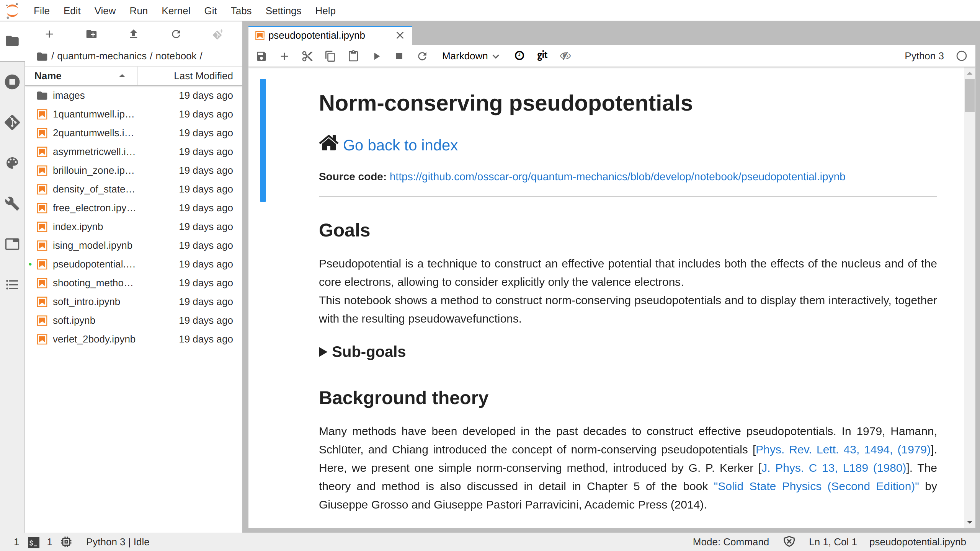Open the Running Terminals and Kernels panel
The width and height of the screenshot is (980, 551).
12,82
